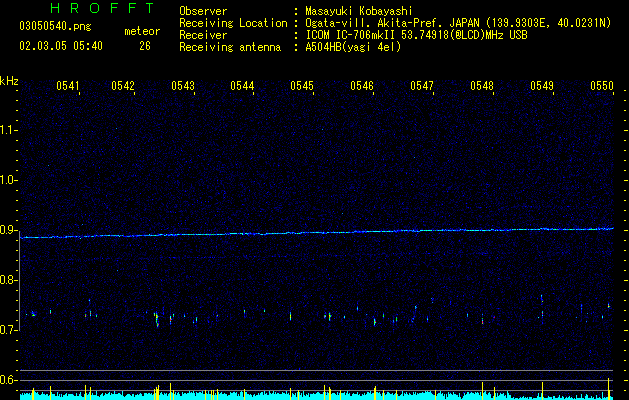Click the 0546 time axis label
629x400 pixels.
362,85
